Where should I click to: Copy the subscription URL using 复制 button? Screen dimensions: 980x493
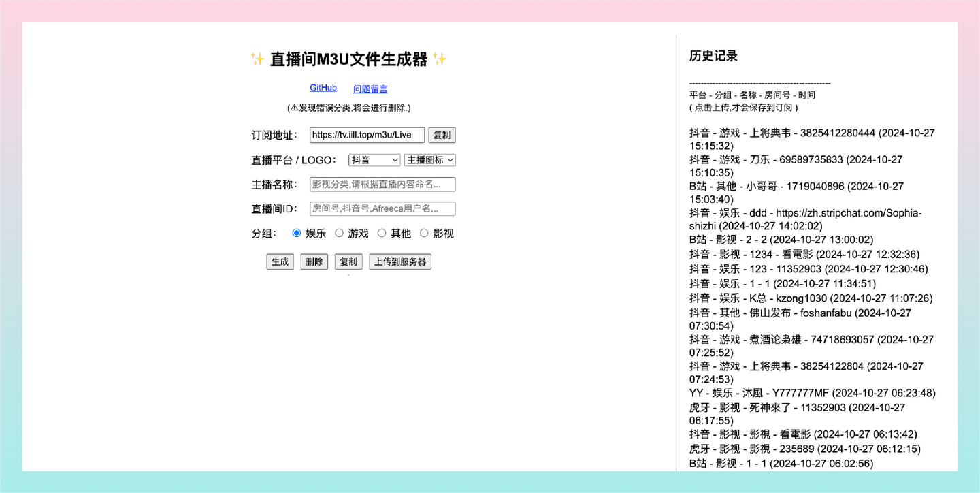click(x=442, y=135)
